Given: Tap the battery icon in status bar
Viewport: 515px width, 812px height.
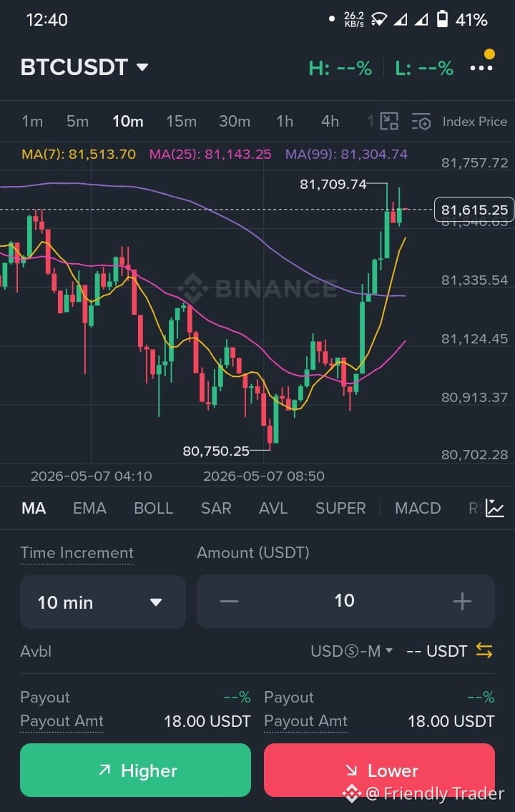Looking at the screenshot, I should pyautogui.click(x=442, y=20).
